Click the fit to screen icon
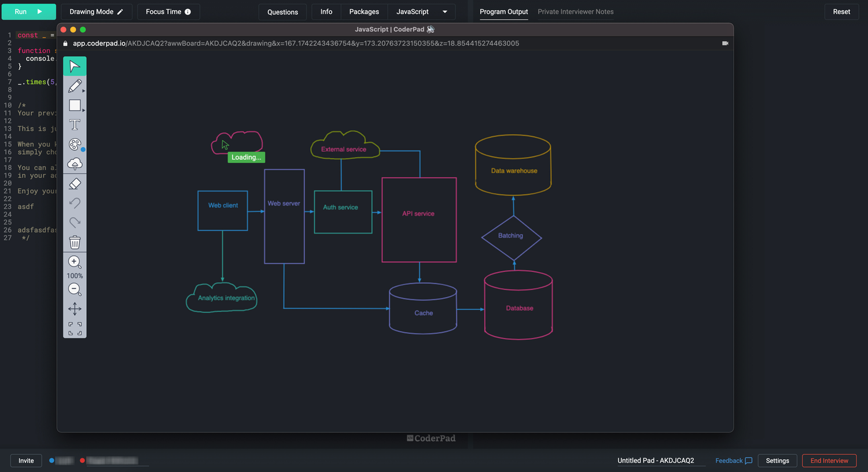Screen dimensions: 868x472 (75, 328)
